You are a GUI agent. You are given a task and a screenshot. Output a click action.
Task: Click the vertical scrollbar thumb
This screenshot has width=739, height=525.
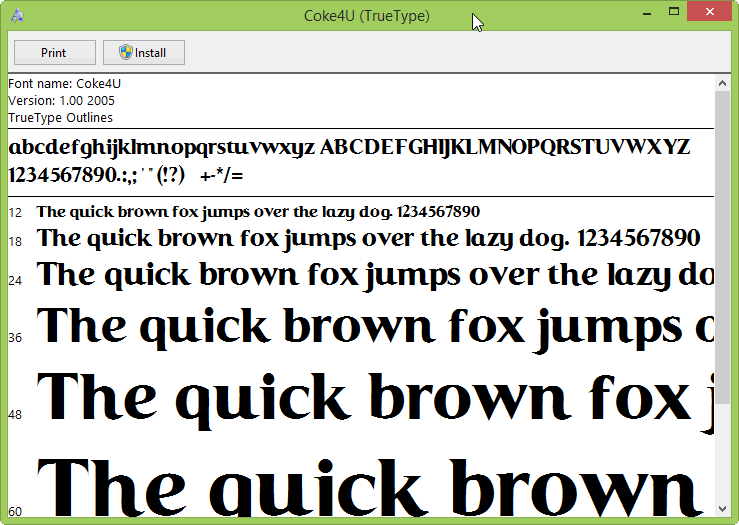pyautogui.click(x=722, y=247)
